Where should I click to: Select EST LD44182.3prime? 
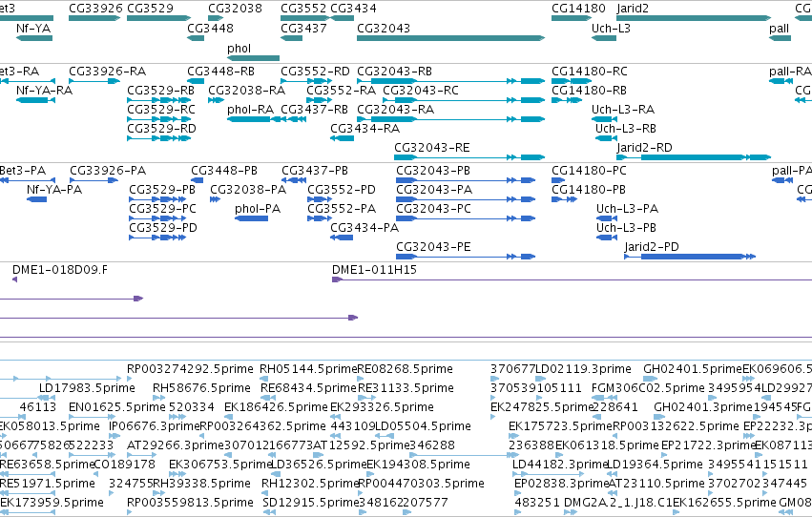[x=559, y=465]
